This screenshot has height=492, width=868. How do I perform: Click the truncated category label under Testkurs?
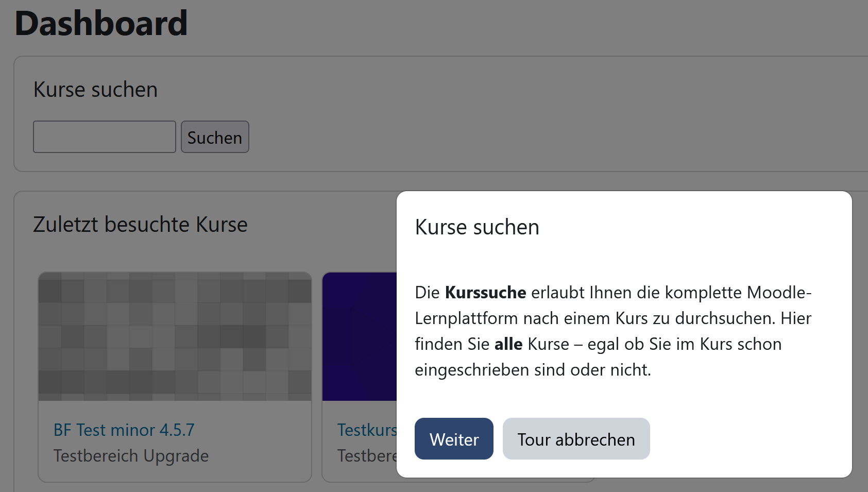click(367, 456)
